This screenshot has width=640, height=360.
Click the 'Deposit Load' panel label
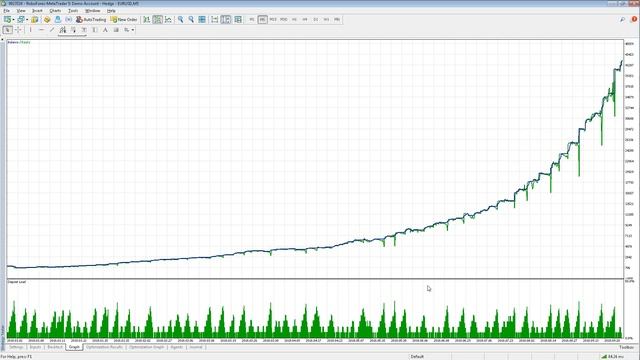coord(17,282)
